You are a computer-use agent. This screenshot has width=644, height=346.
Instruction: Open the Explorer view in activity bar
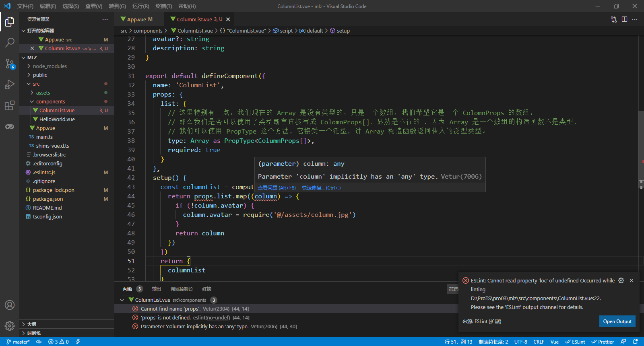[10, 21]
